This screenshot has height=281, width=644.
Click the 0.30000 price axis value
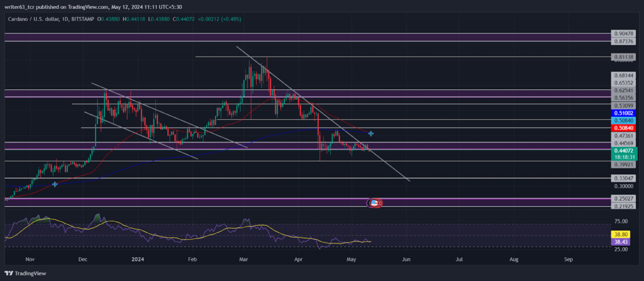click(x=624, y=186)
